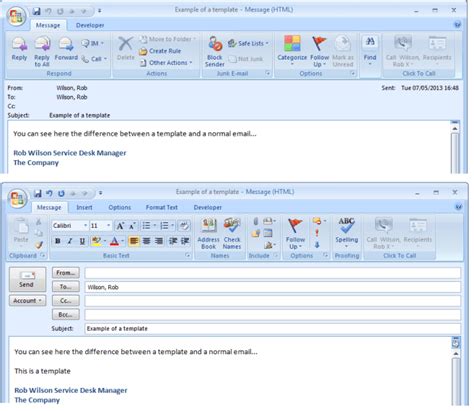This screenshot has width=474, height=411.
Task: Run Spelling check
Action: coord(346,232)
